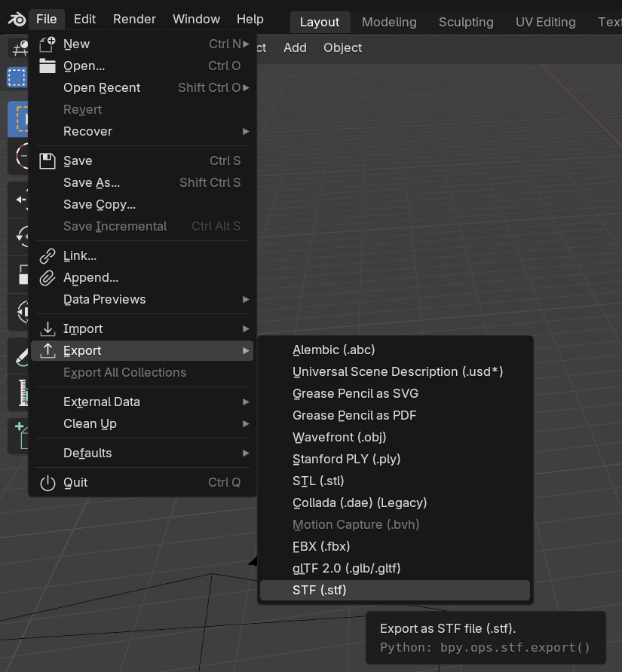Click the New file icon
Screen dimensions: 622x672
(47, 44)
